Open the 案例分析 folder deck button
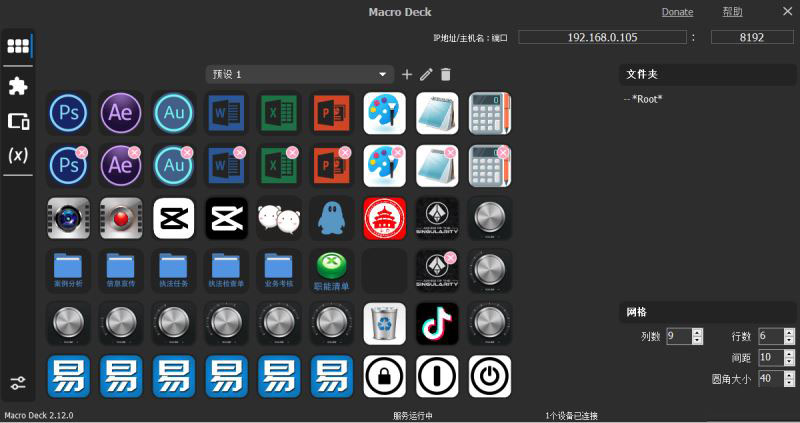 (x=69, y=270)
